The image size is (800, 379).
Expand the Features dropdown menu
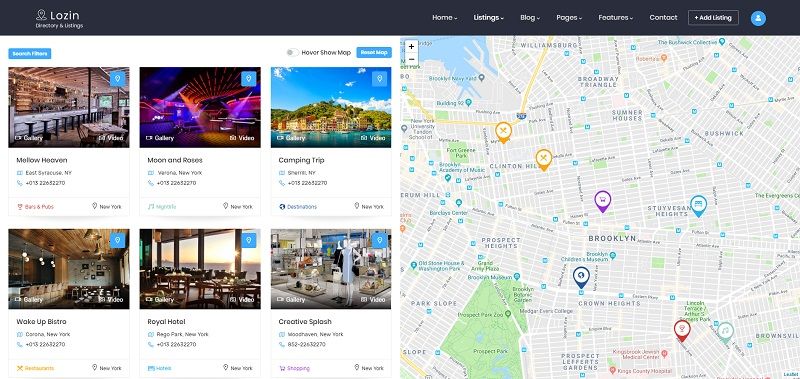(x=615, y=18)
